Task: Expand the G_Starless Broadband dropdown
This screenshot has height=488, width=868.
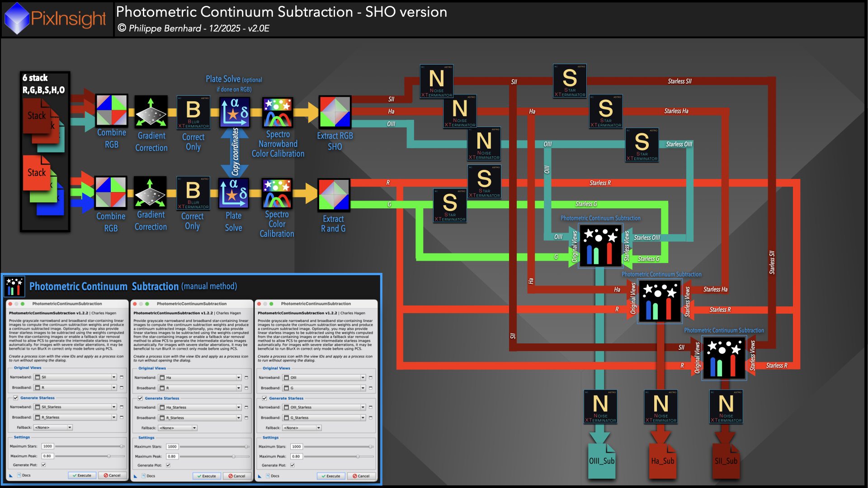Action: (x=363, y=418)
